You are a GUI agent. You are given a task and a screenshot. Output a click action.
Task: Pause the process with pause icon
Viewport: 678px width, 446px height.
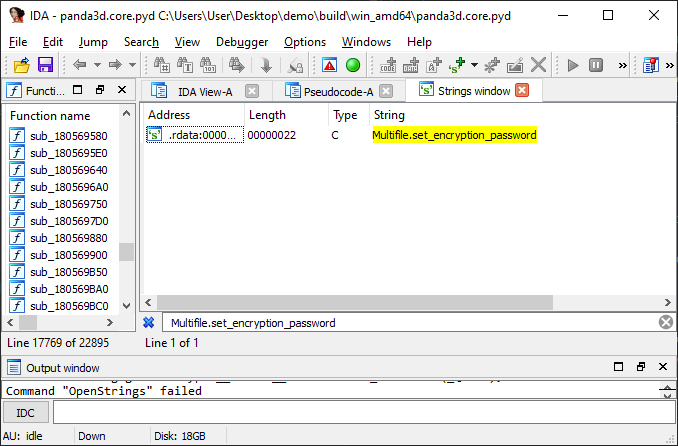coord(596,65)
